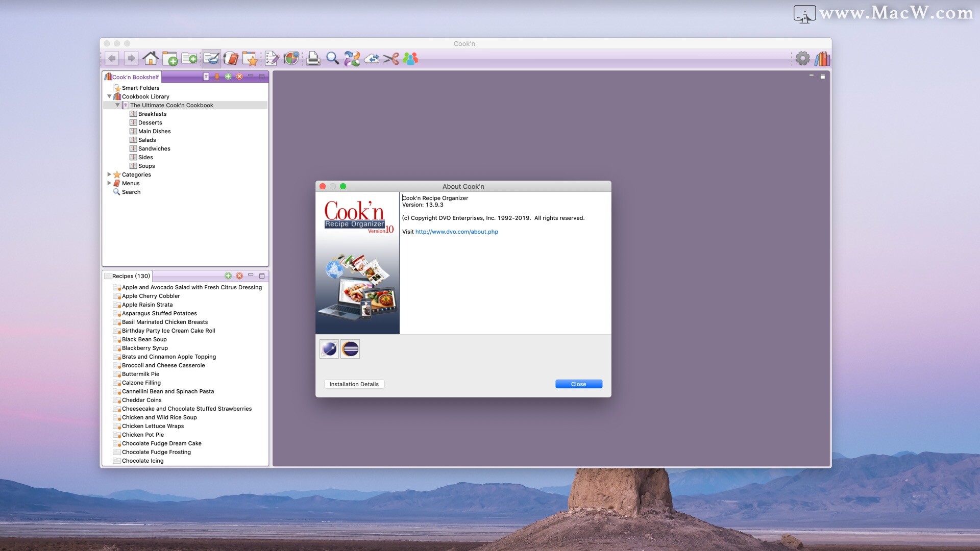The width and height of the screenshot is (980, 551).
Task: Click the orange download arrow in Bookshelf header
Action: point(217,77)
